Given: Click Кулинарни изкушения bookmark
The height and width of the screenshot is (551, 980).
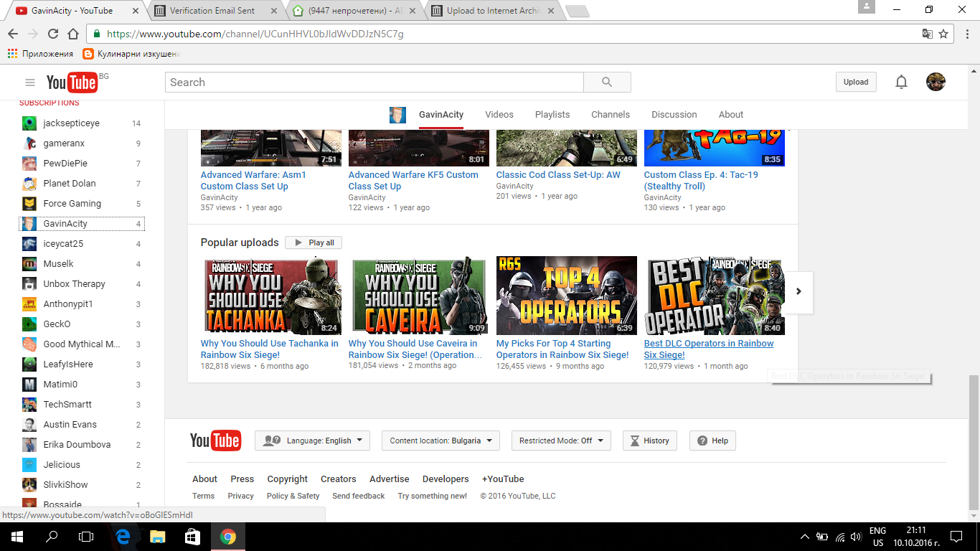Looking at the screenshot, I should point(131,54).
